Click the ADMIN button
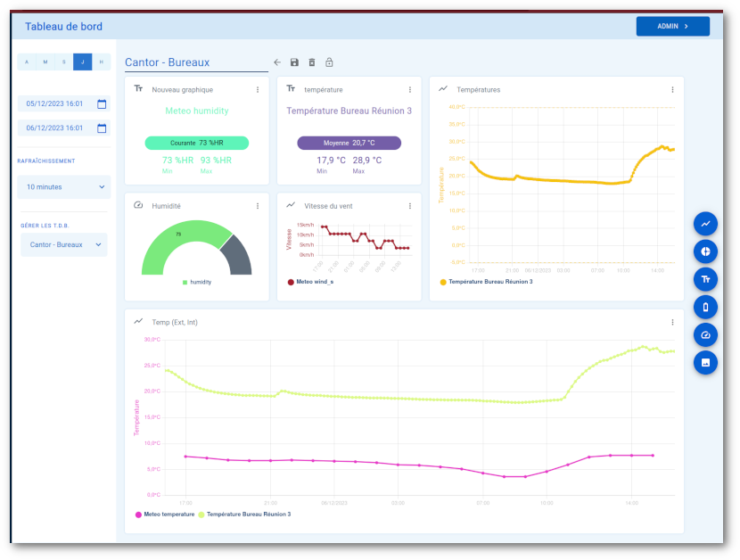The height and width of the screenshot is (560, 740). pyautogui.click(x=672, y=27)
